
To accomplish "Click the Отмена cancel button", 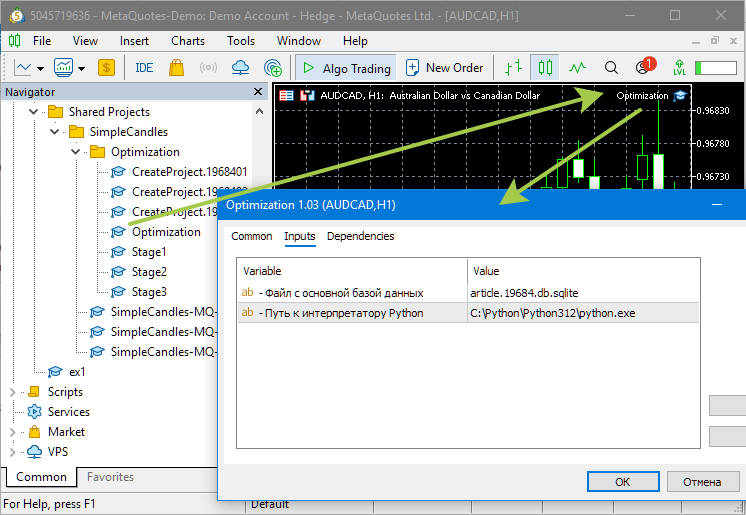I will [x=702, y=482].
